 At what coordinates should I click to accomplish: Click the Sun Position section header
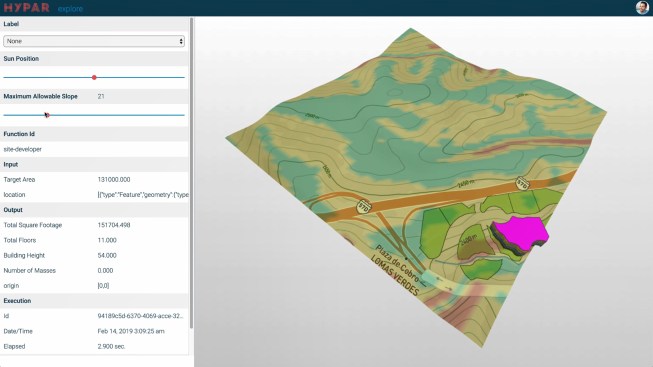coord(94,59)
